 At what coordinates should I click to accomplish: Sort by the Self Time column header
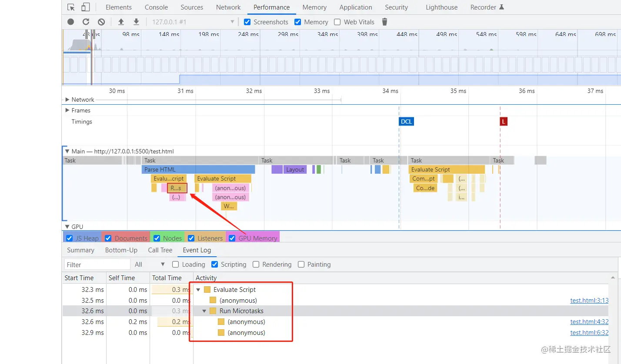click(128, 278)
